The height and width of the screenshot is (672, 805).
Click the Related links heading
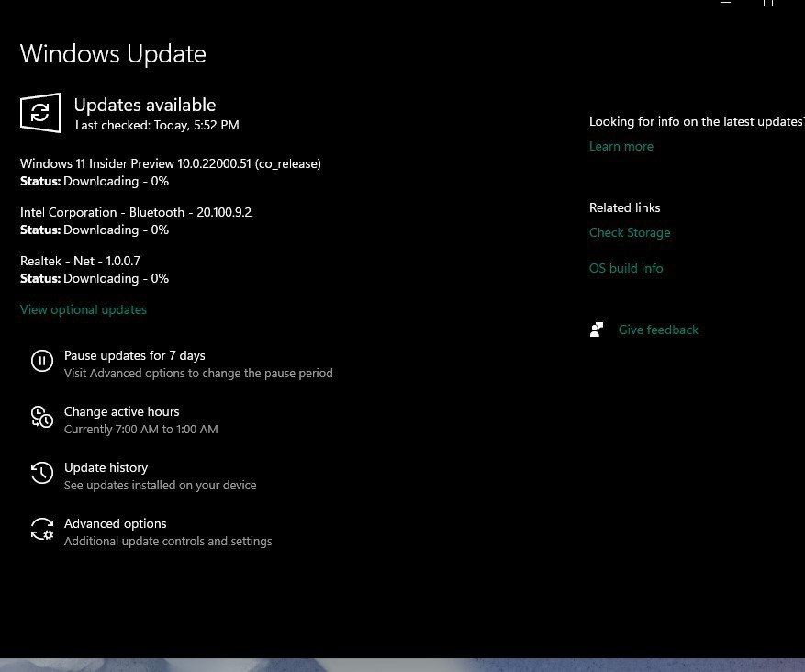point(625,207)
